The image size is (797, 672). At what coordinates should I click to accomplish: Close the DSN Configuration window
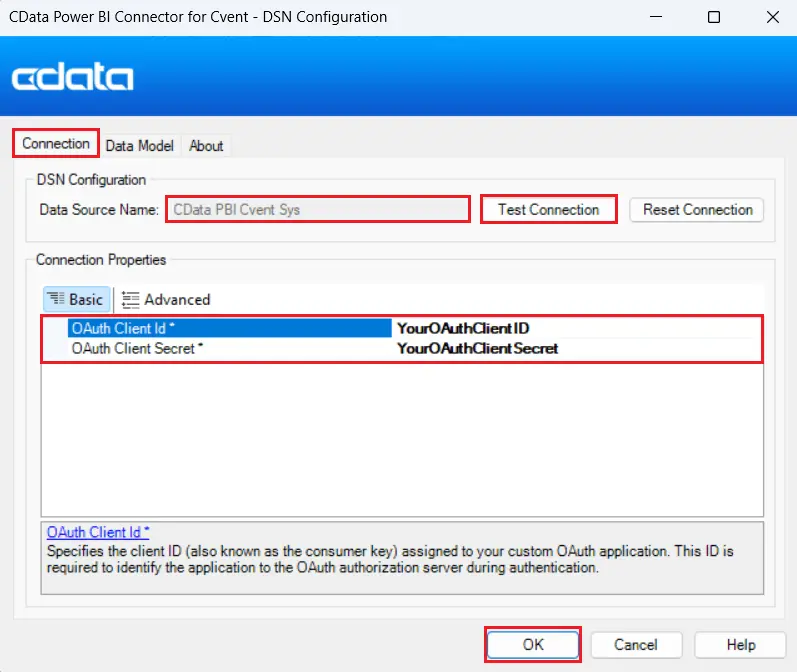pyautogui.click(x=772, y=17)
